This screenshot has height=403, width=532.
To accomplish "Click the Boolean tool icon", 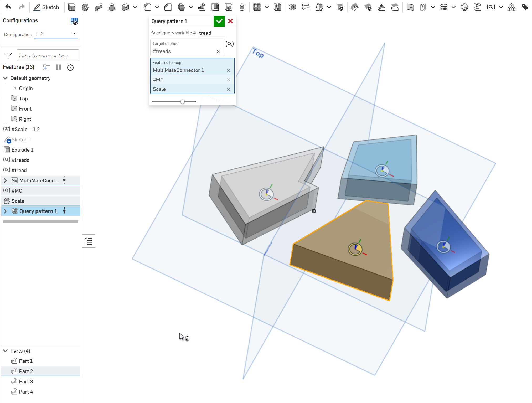I will coord(292,7).
